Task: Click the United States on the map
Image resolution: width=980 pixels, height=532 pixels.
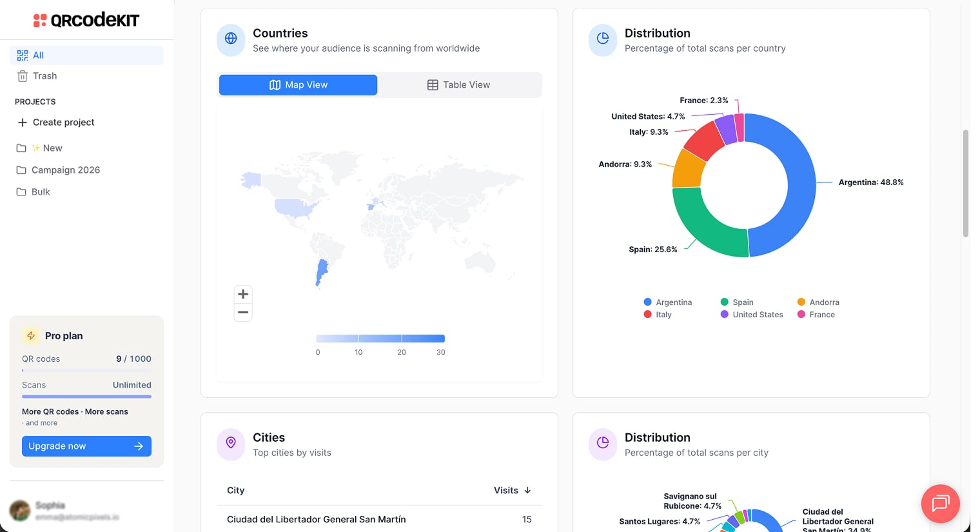Action: (x=295, y=208)
